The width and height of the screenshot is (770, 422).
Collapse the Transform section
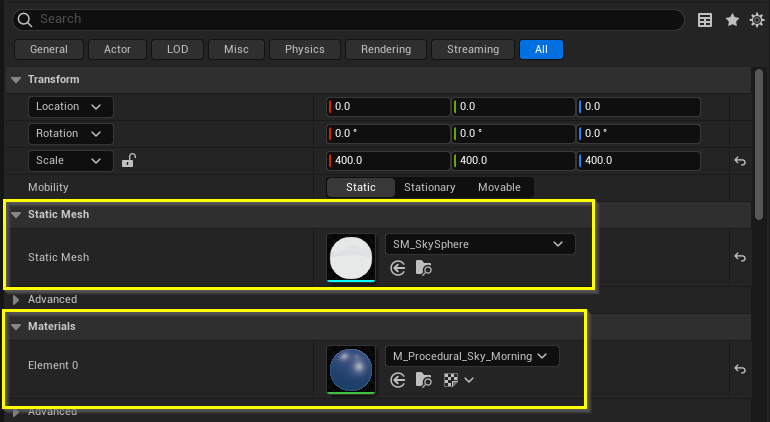point(16,80)
